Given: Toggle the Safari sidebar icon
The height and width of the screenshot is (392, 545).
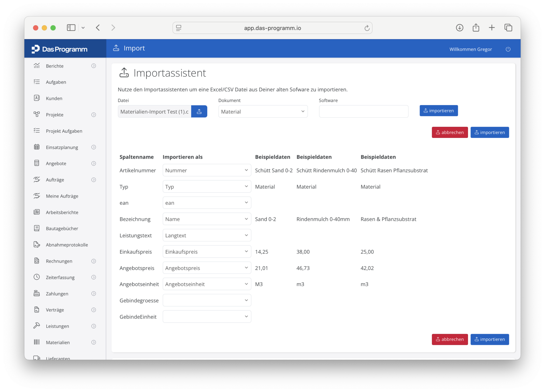Looking at the screenshot, I should pos(71,28).
